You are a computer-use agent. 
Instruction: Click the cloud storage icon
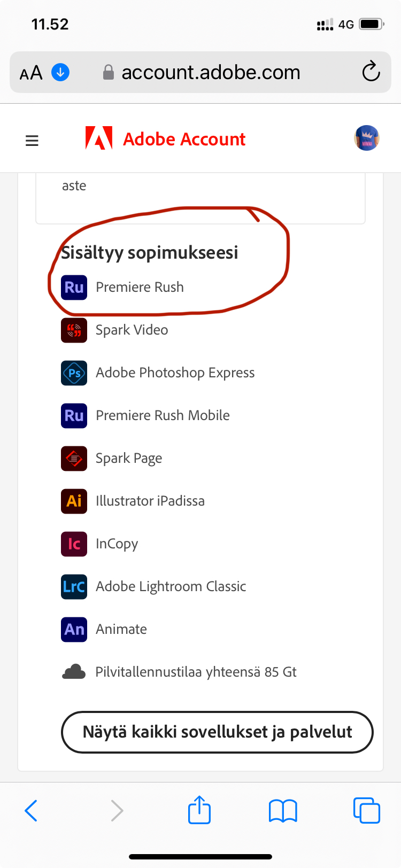[74, 672]
